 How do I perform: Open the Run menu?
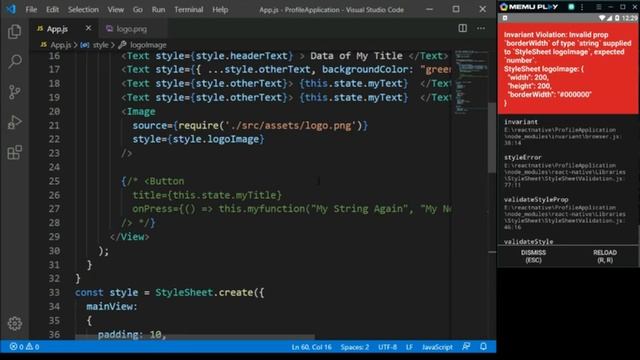tap(158, 9)
